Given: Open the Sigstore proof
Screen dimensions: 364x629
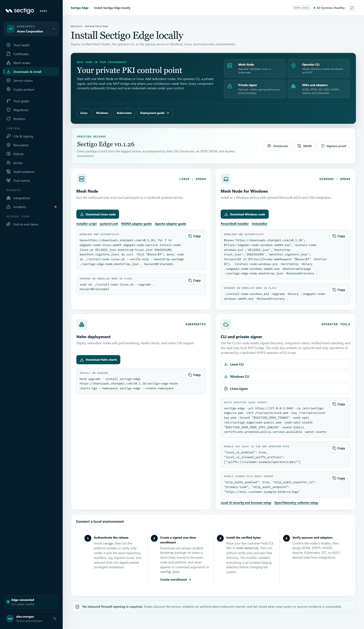Looking at the screenshot, I should coord(333,146).
